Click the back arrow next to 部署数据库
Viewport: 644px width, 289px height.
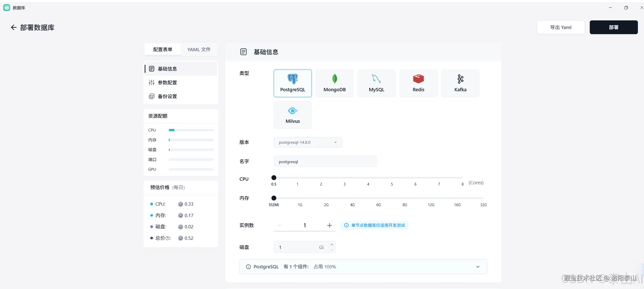pos(13,27)
